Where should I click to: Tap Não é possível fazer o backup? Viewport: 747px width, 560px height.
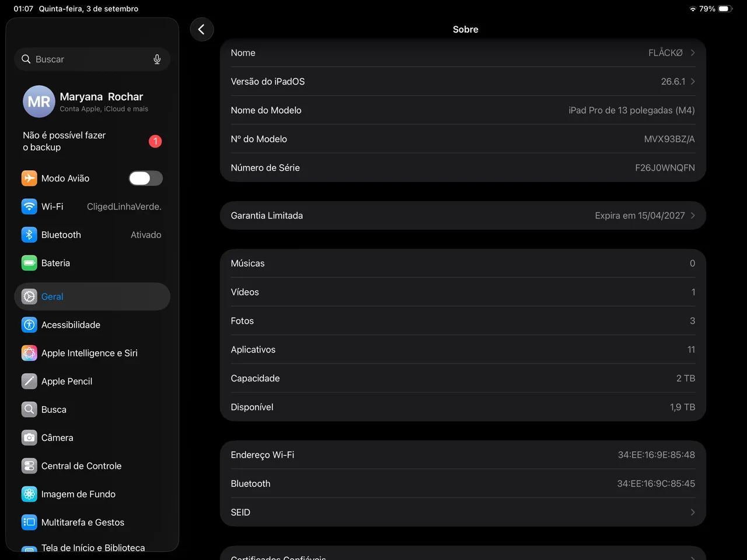point(92,141)
